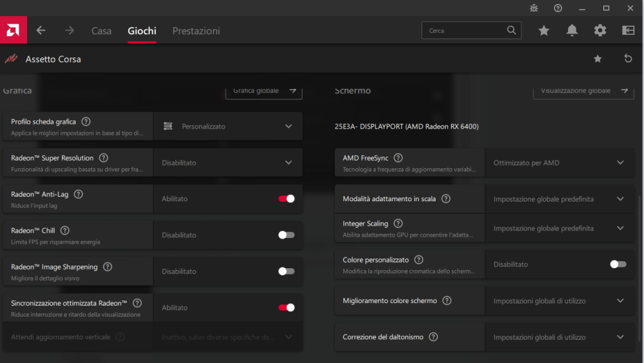The height and width of the screenshot is (363, 644).
Task: Go forward with the right arrow
Action: point(70,30)
